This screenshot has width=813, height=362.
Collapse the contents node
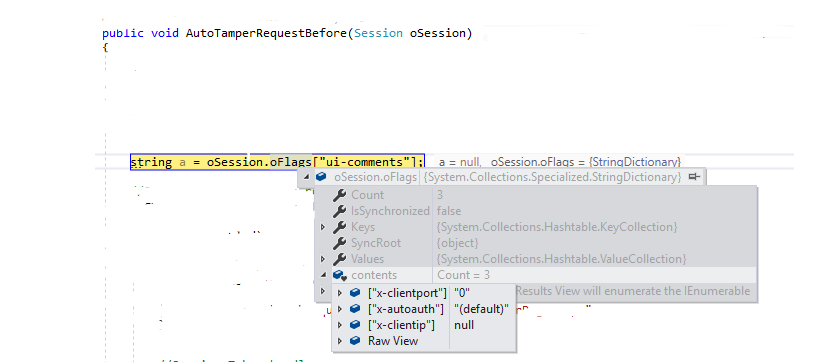pos(323,275)
